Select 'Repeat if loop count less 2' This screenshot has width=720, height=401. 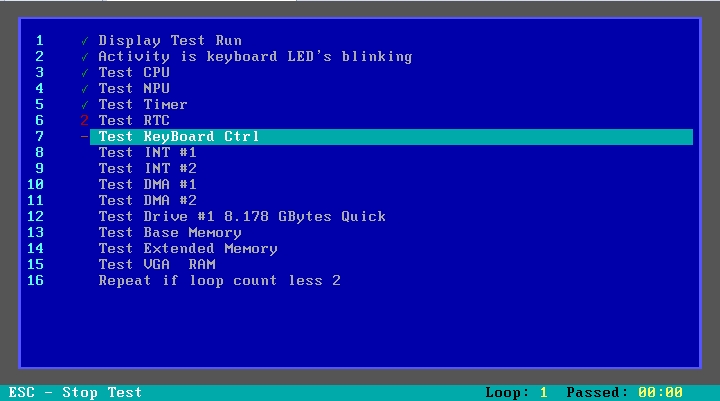[x=219, y=280]
